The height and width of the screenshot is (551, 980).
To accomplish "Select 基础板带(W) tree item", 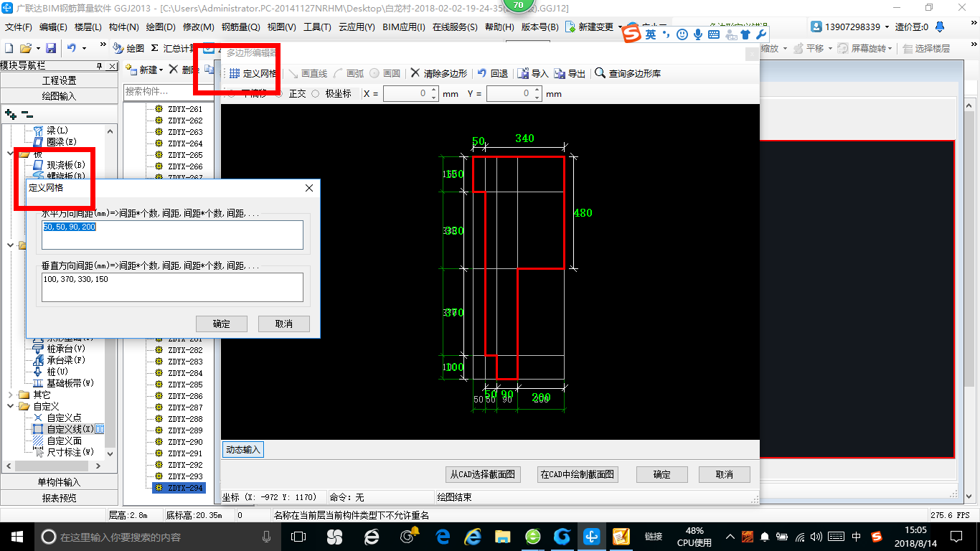I will point(64,383).
